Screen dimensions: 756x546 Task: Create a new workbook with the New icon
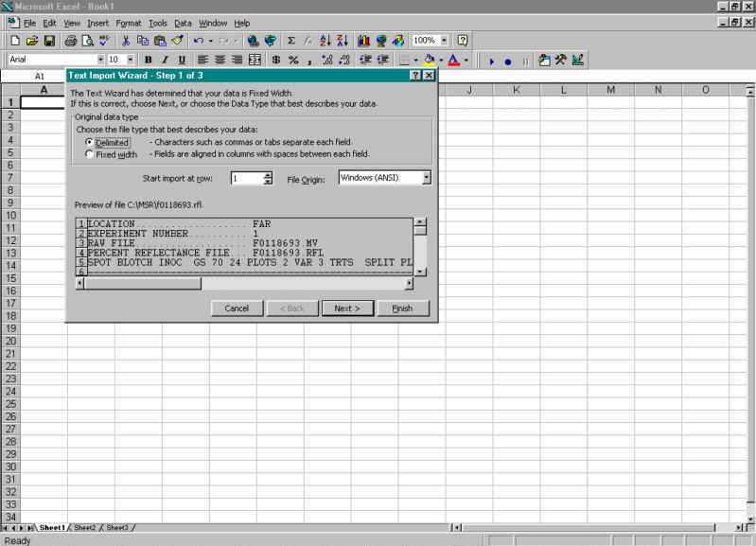click(15, 41)
